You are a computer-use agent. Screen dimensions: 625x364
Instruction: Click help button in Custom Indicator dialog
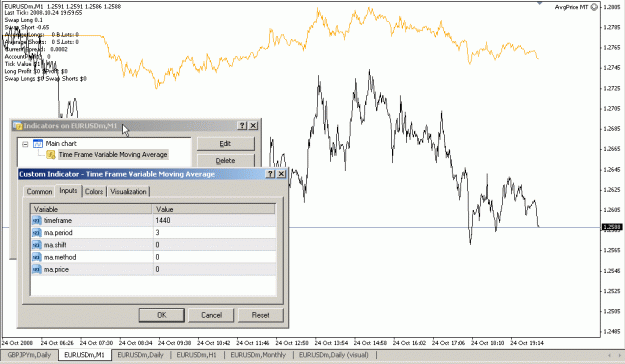270,174
